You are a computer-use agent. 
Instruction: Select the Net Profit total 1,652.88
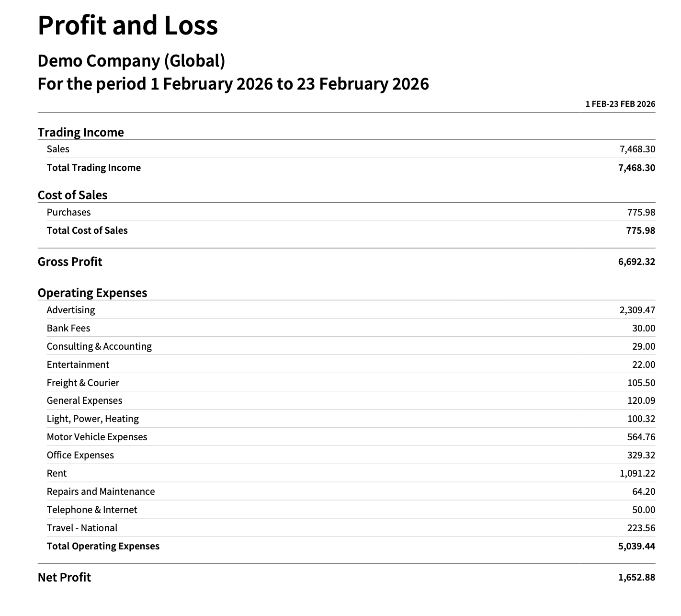pyautogui.click(x=636, y=577)
